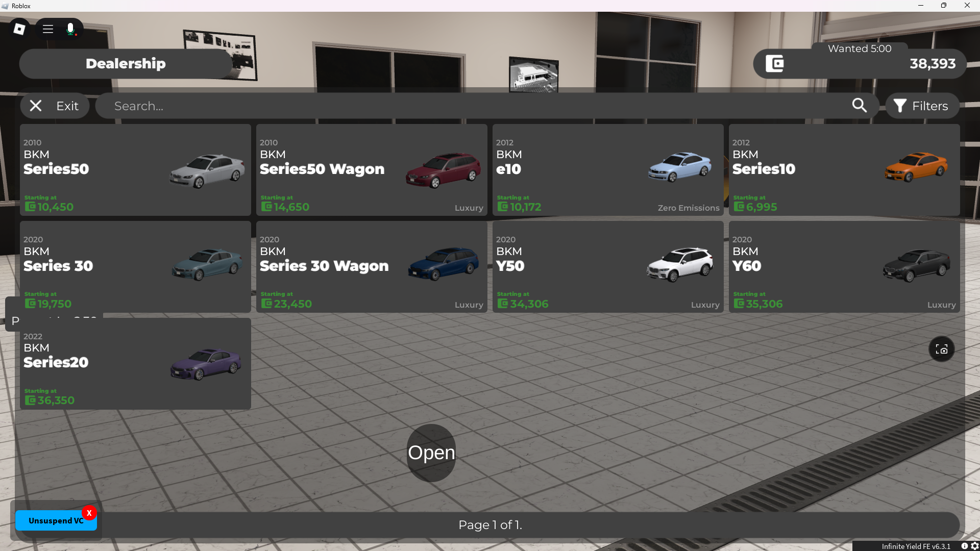The image size is (980, 551).
Task: Choose the purple BKM Series20 listing
Action: 135,364
